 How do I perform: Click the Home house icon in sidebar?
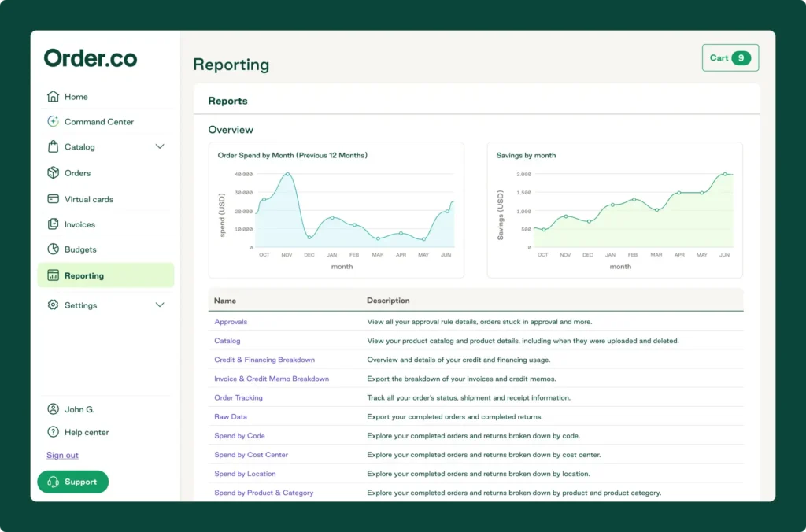click(x=54, y=97)
